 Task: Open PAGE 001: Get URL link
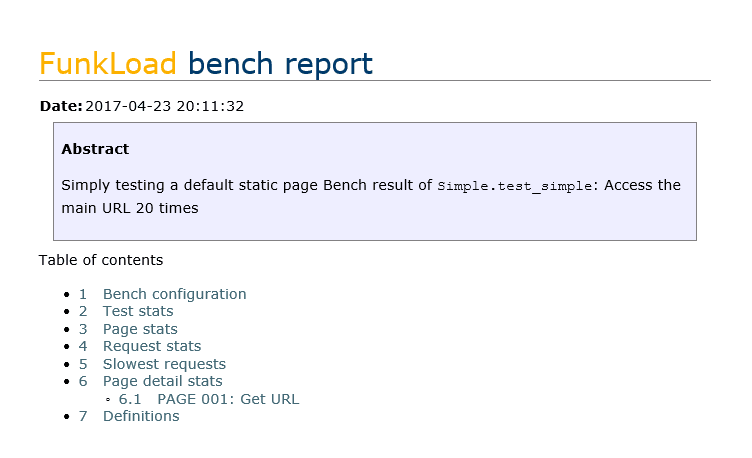228,399
